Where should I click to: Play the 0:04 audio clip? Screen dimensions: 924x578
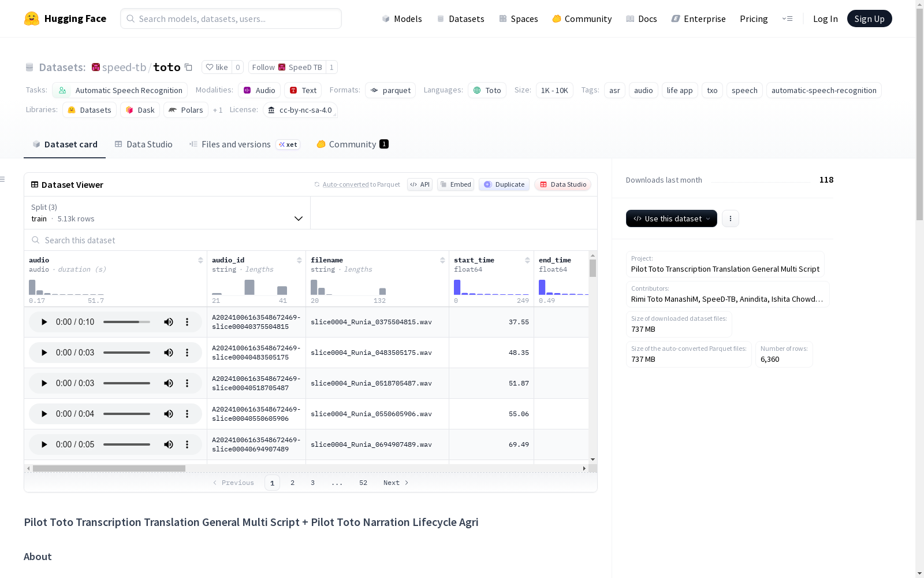(x=44, y=414)
